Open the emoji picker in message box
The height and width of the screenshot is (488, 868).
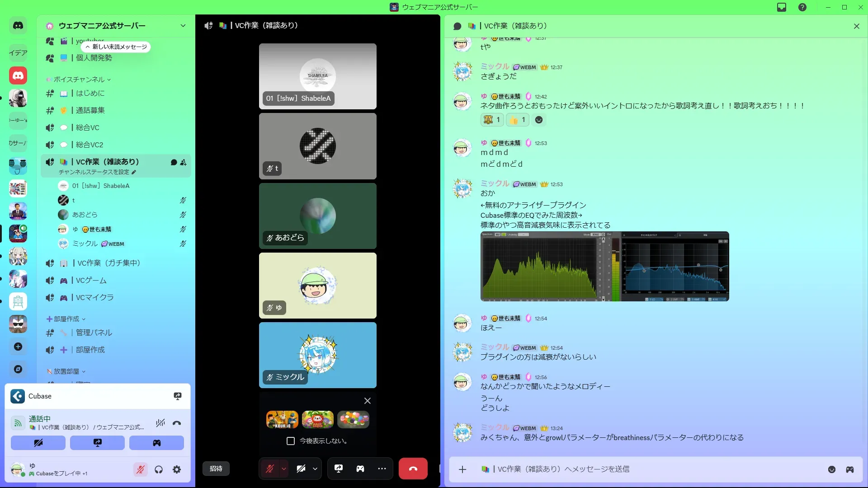(832, 469)
